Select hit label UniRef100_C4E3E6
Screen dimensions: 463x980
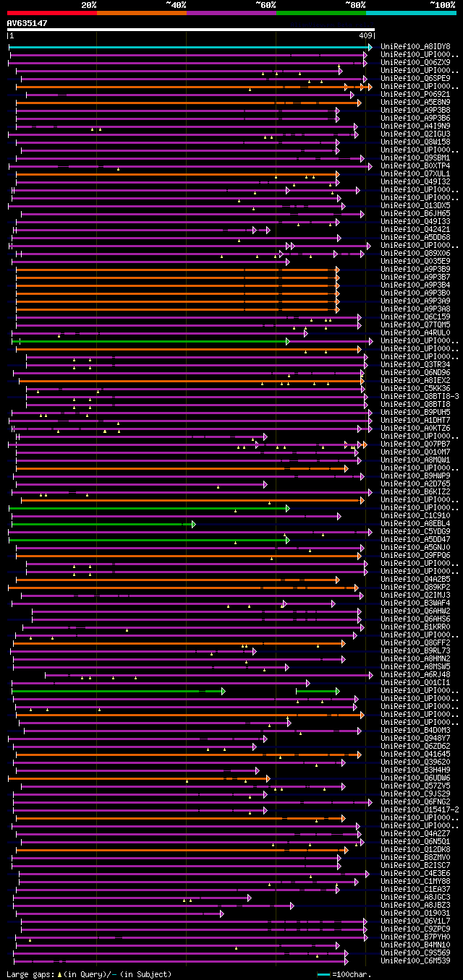pos(417,874)
